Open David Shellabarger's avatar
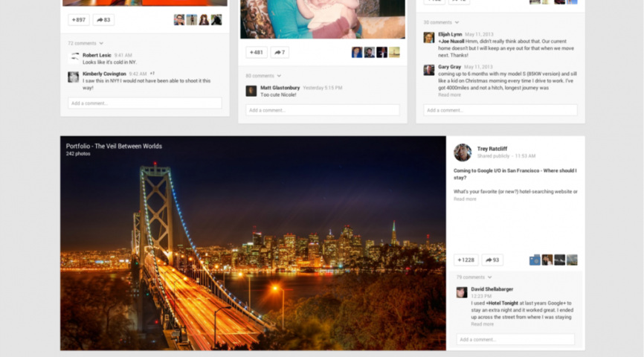Viewport: 644px width, 357px height. [x=462, y=292]
